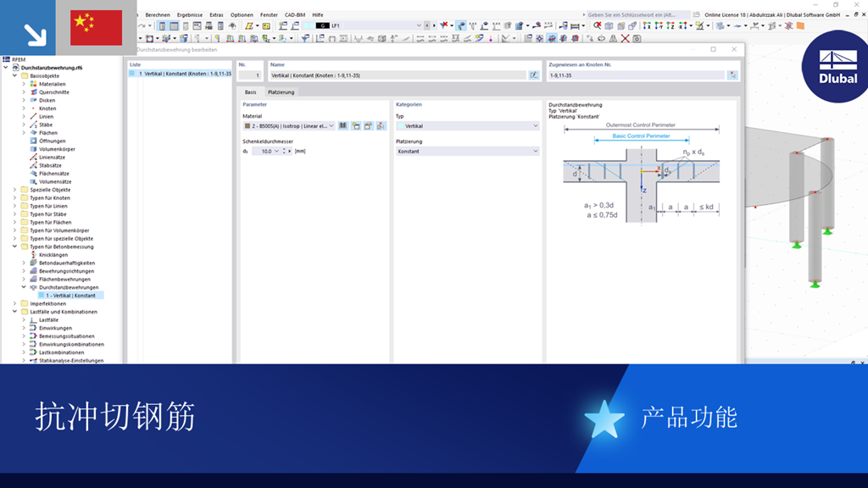Click the Dlubal logo

coord(836,66)
